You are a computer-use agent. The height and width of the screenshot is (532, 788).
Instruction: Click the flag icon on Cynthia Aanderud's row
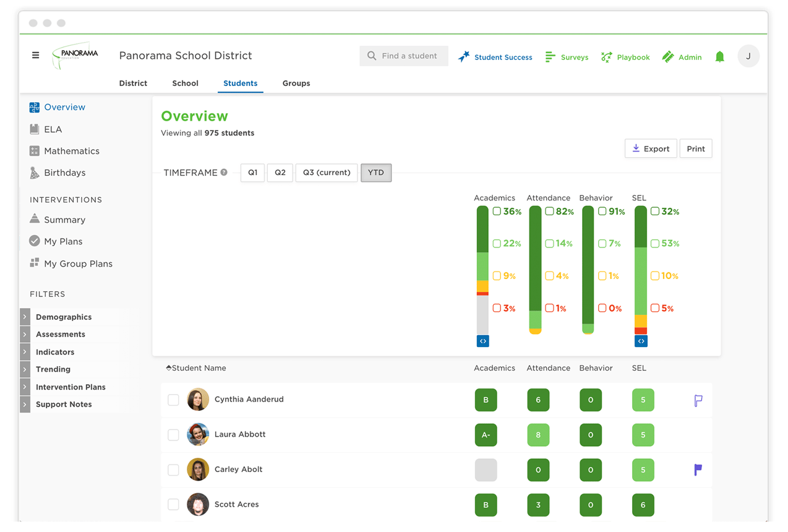click(698, 400)
